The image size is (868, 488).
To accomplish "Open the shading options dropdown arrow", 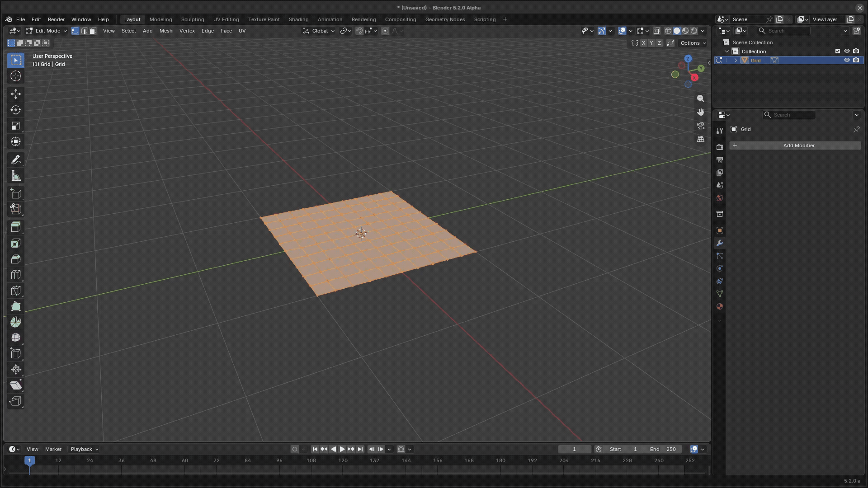I will 703,31.
